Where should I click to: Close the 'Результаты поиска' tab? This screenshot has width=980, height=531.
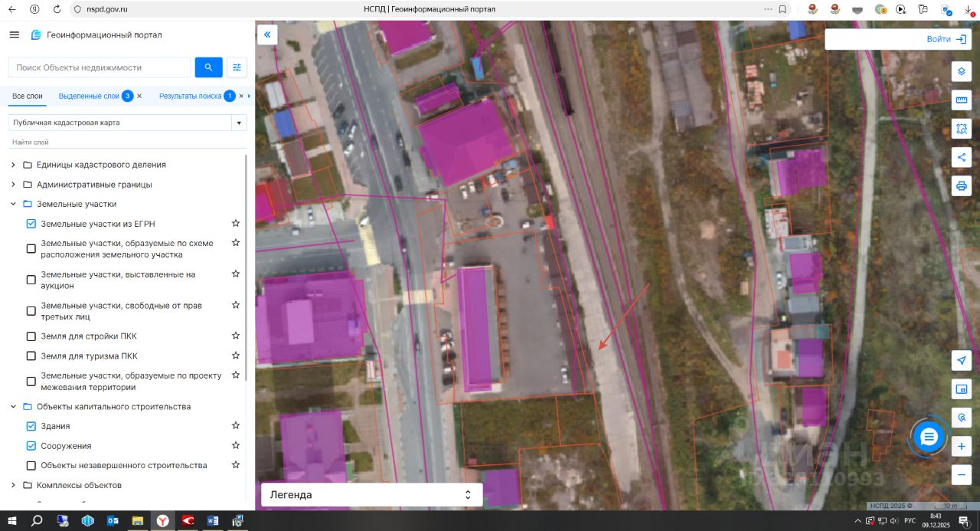point(241,96)
